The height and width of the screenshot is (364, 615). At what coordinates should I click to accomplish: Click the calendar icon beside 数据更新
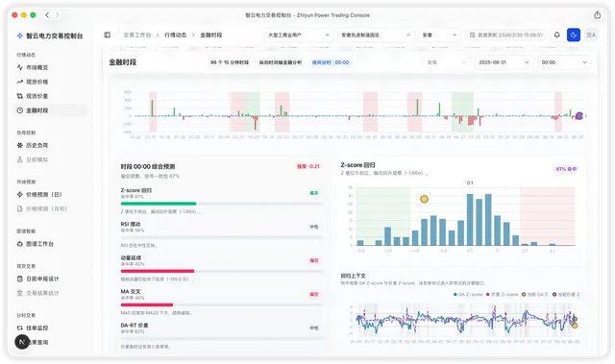(472, 35)
